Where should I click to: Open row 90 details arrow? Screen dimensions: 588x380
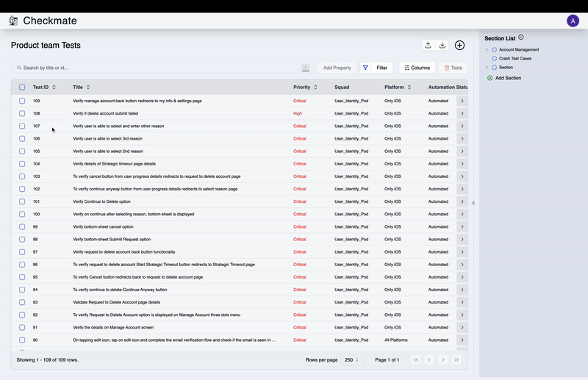tap(462, 340)
